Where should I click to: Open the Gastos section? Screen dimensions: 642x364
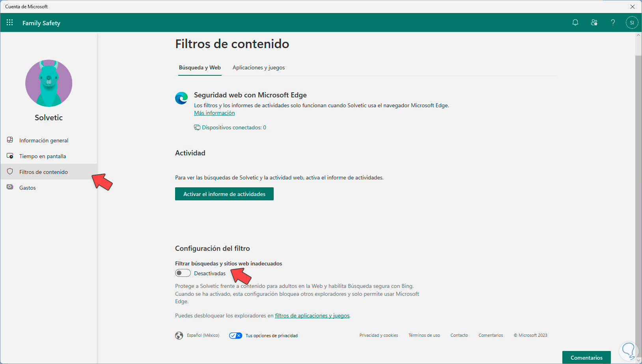pos(49,188)
